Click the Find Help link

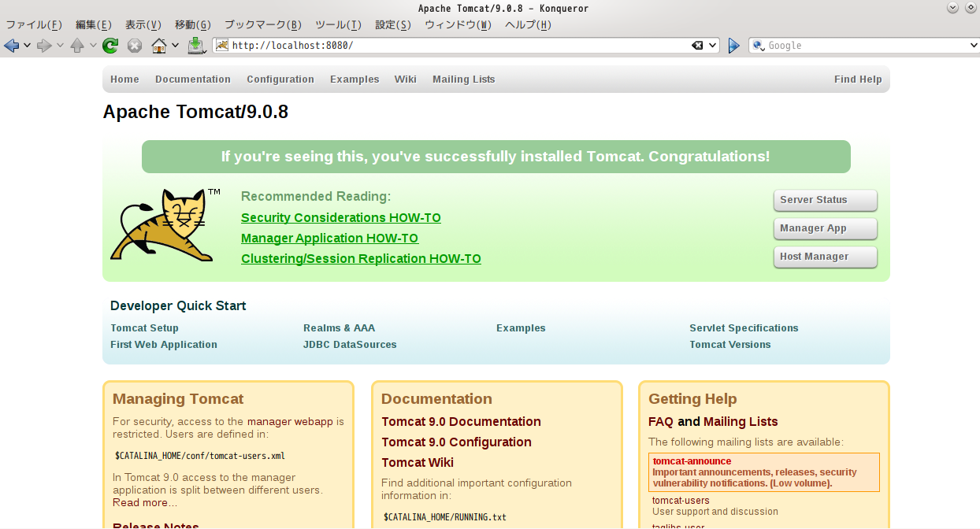pos(858,80)
